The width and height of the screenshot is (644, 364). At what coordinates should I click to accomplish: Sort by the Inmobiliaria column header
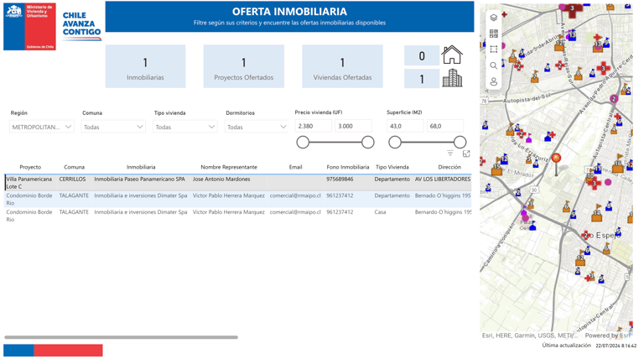tap(141, 167)
